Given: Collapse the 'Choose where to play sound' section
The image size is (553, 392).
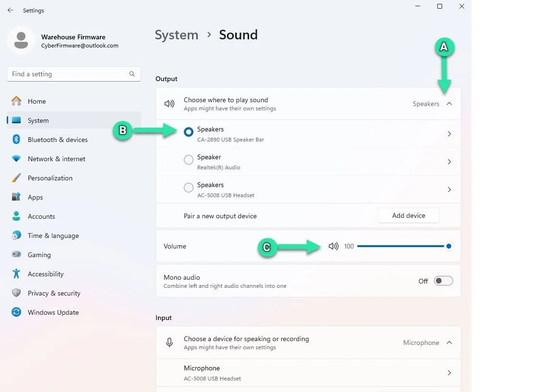Looking at the screenshot, I should (x=449, y=103).
